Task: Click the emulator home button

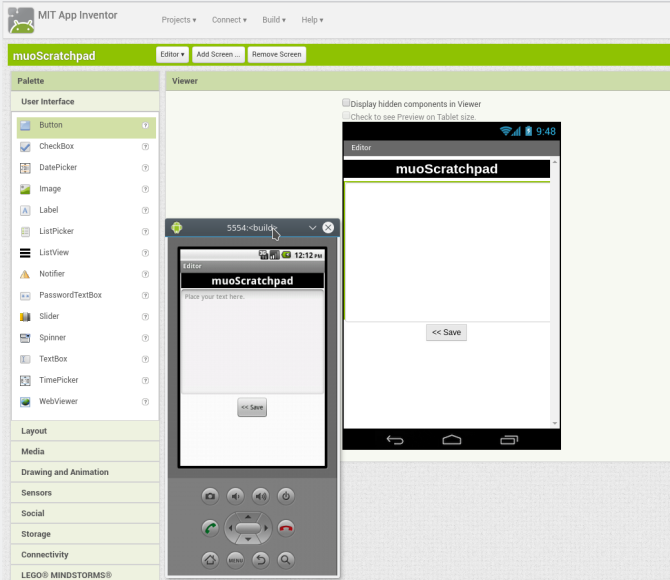Action: pos(210,559)
